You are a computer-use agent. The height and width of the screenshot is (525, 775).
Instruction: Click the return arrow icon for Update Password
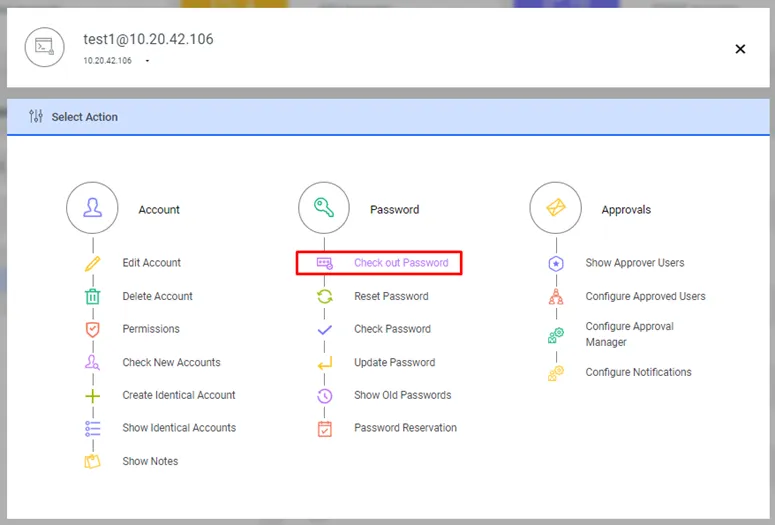(x=325, y=363)
